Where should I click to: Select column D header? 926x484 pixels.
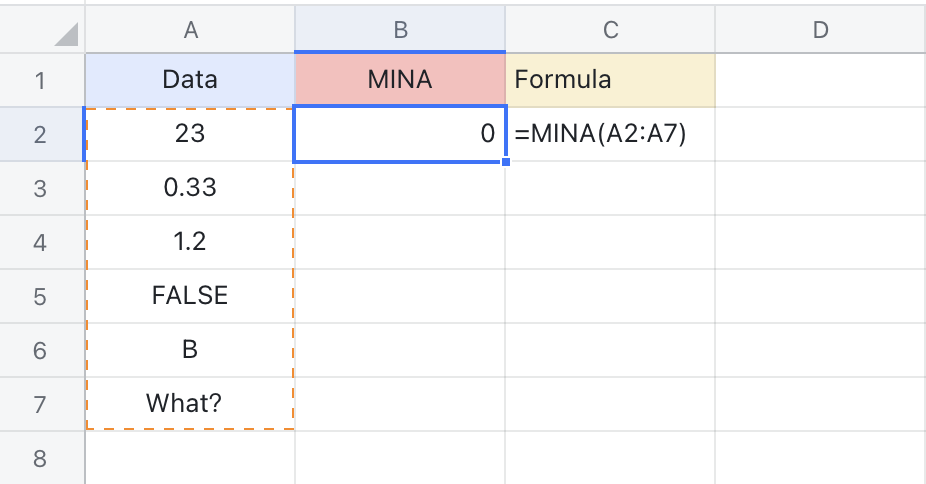pos(820,31)
